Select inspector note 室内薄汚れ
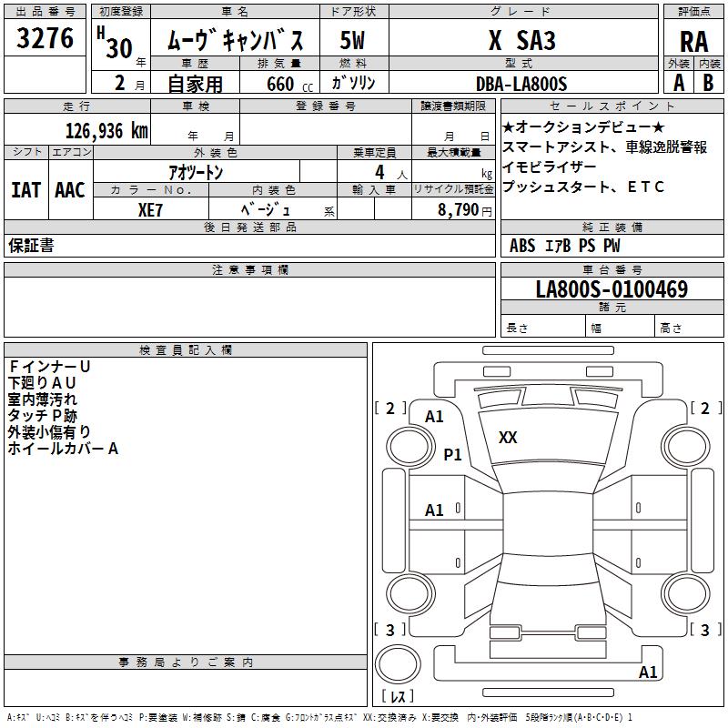Image resolution: width=728 pixels, height=728 pixels. 42,399
